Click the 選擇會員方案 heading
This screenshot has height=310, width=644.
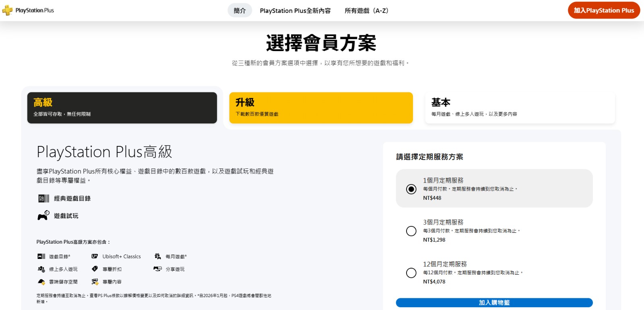coord(321,43)
